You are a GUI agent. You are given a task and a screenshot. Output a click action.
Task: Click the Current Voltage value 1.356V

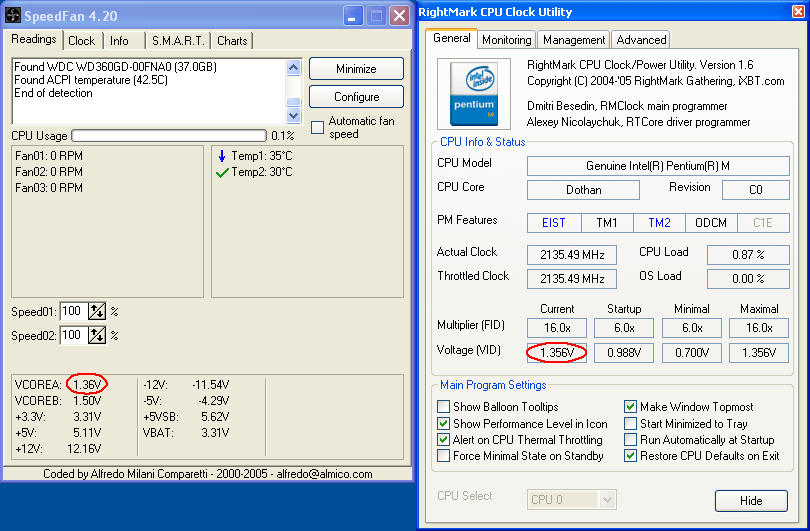[557, 353]
